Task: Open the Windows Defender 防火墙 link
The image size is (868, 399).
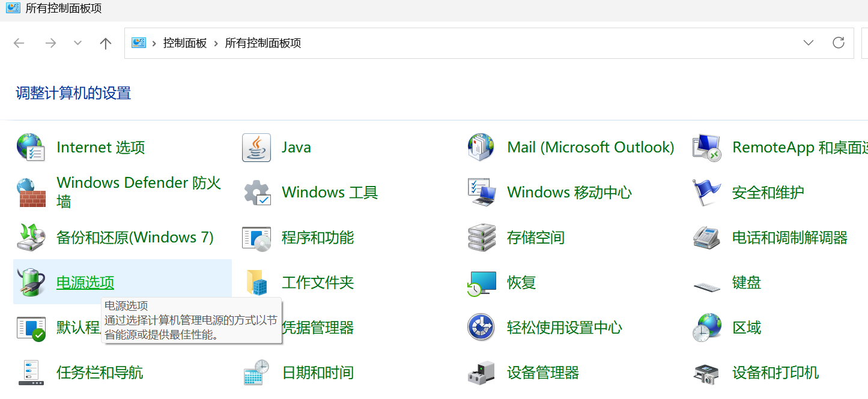Action: click(139, 192)
